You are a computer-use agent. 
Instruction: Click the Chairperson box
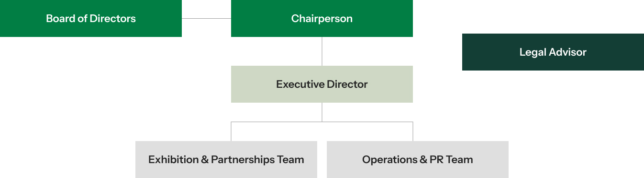[322, 18]
